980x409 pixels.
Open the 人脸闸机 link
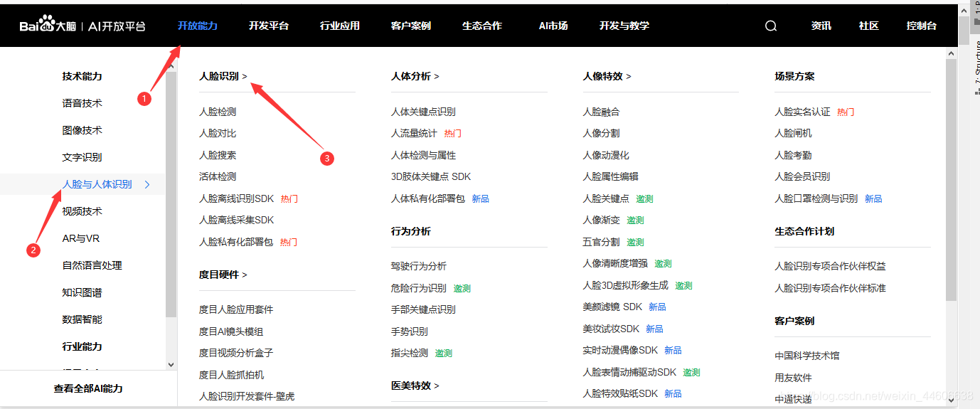(x=793, y=133)
